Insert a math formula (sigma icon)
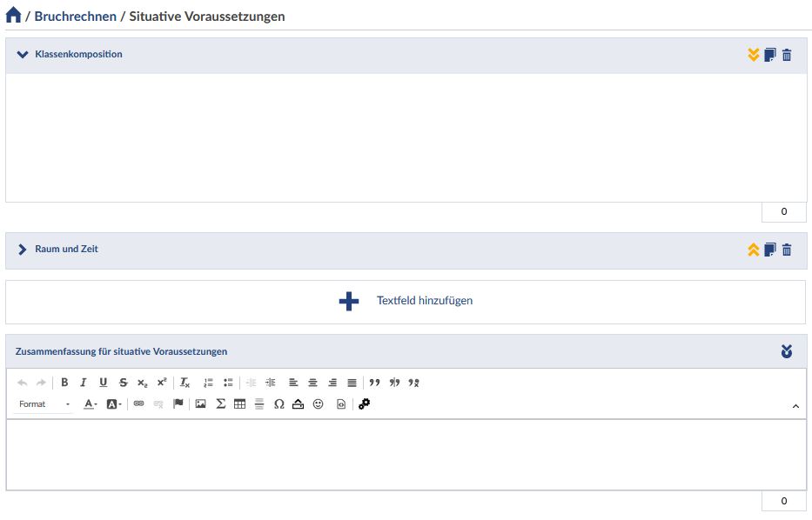This screenshot has width=812, height=520. pos(220,403)
